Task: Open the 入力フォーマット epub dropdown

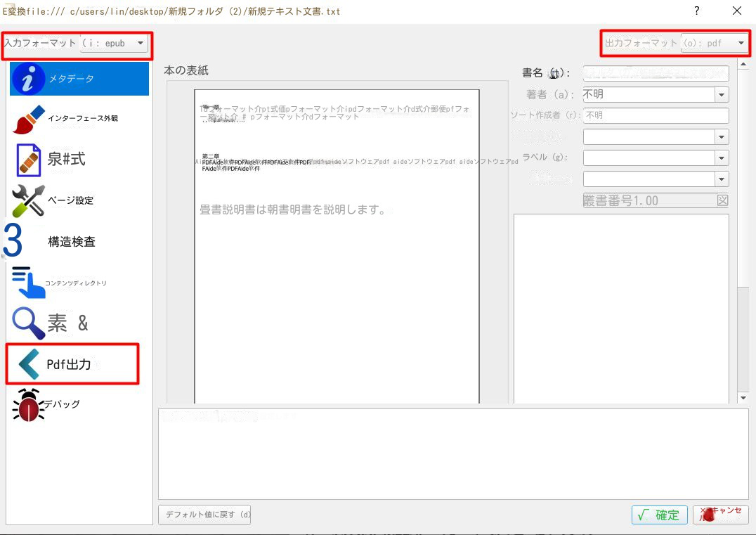Action: pyautogui.click(x=114, y=43)
